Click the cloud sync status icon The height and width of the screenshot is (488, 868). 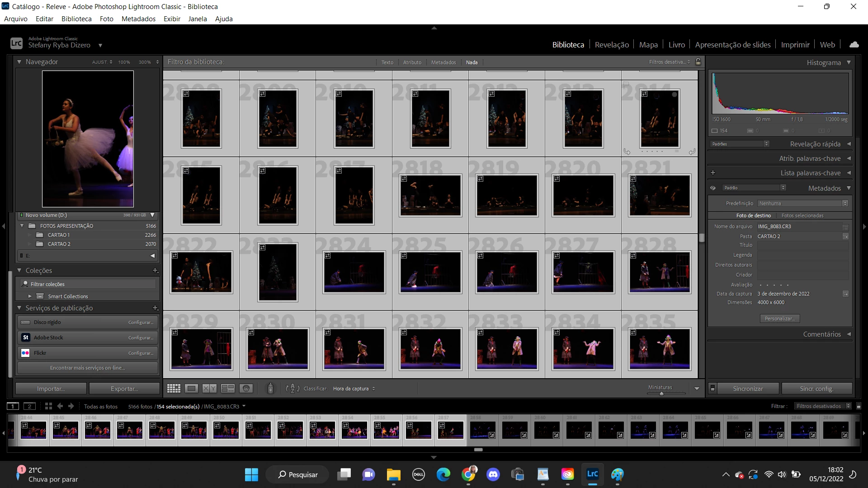854,45
